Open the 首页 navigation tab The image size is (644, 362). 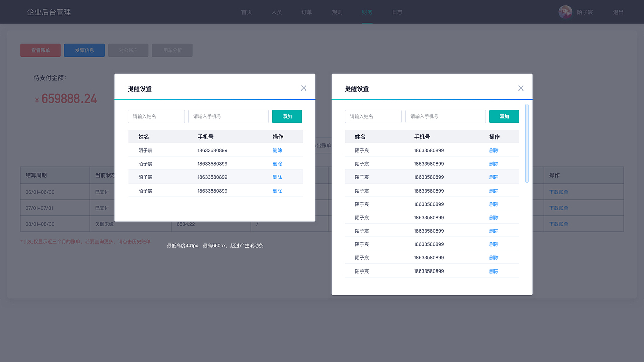(x=247, y=12)
